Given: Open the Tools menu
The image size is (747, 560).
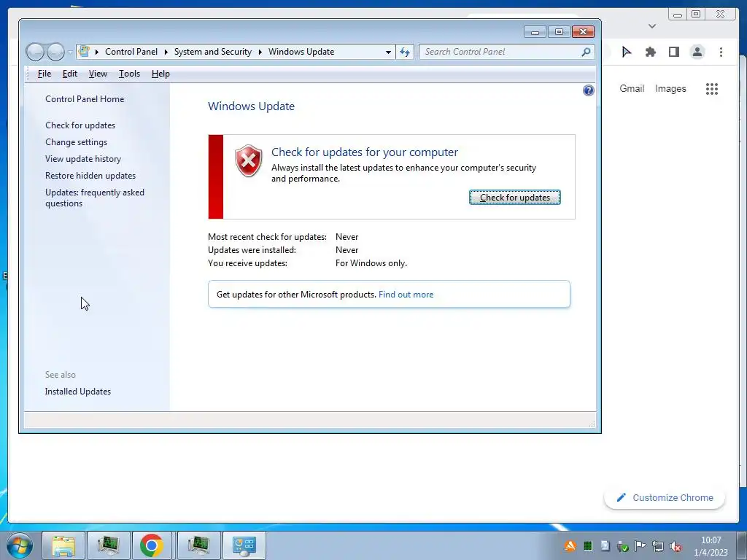Looking at the screenshot, I should coord(129,74).
